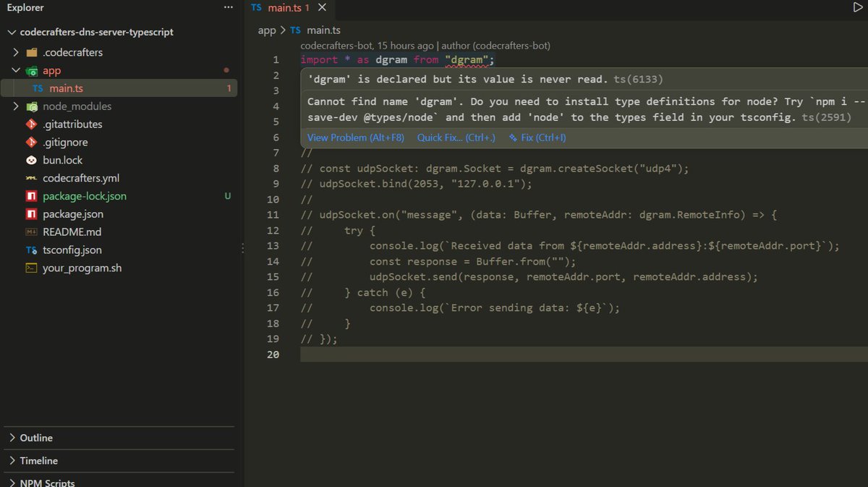
Task: Open Explorer more actions ellipsis
Action: 229,8
